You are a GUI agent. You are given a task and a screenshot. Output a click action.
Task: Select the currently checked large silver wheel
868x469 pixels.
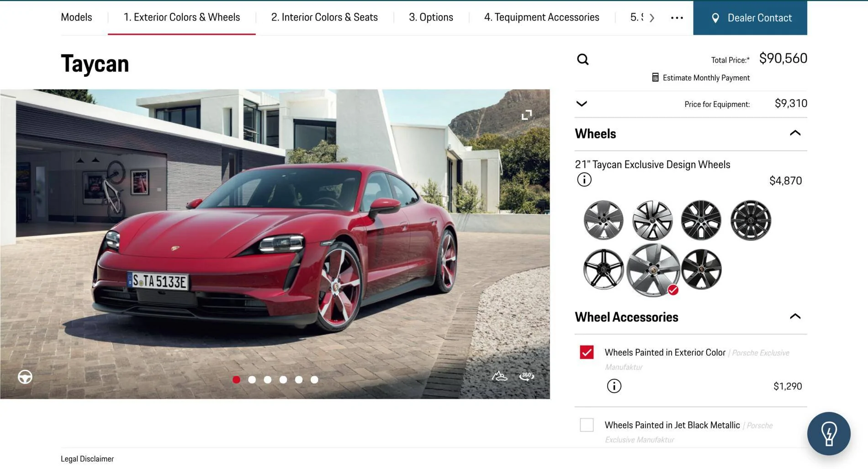[x=653, y=270]
